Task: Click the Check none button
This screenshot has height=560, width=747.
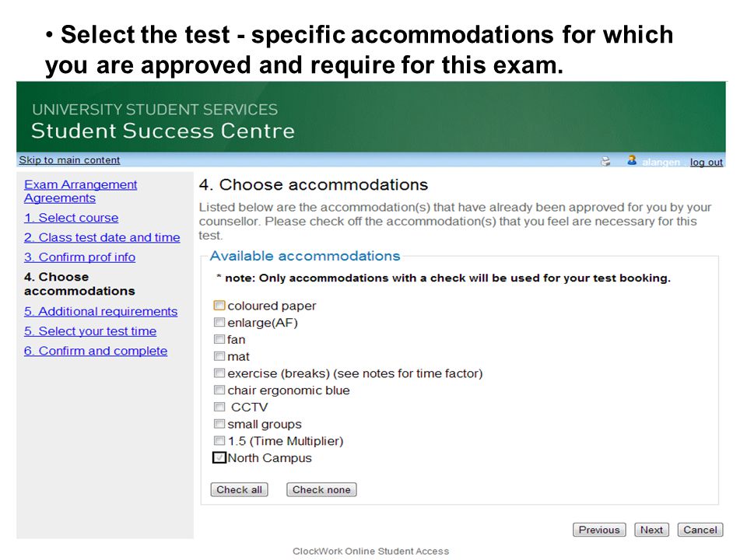Action: coord(321,489)
